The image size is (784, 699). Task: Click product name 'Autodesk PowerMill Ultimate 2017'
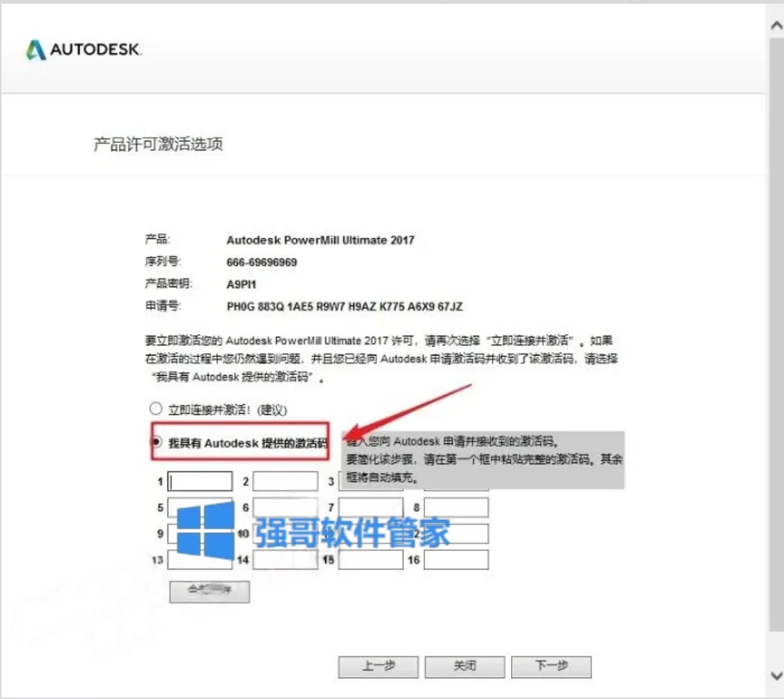coord(320,240)
